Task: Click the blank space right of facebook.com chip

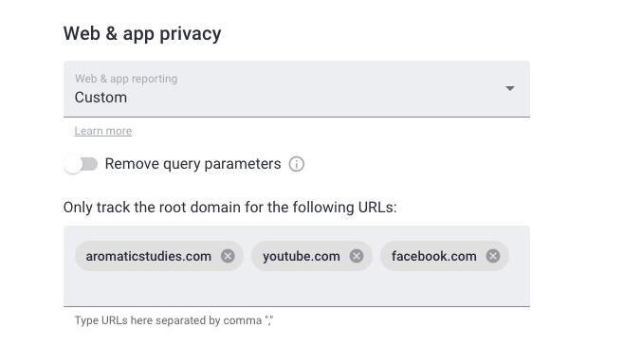Action: coord(520,256)
